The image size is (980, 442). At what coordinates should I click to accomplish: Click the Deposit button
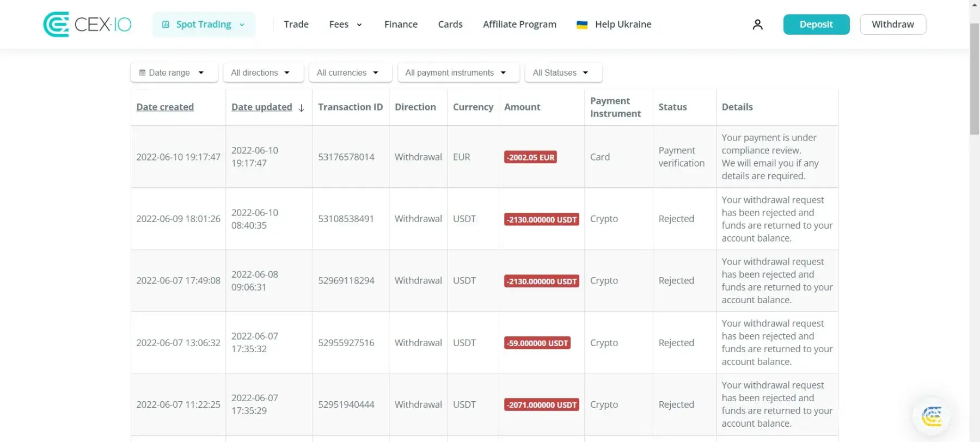[816, 24]
